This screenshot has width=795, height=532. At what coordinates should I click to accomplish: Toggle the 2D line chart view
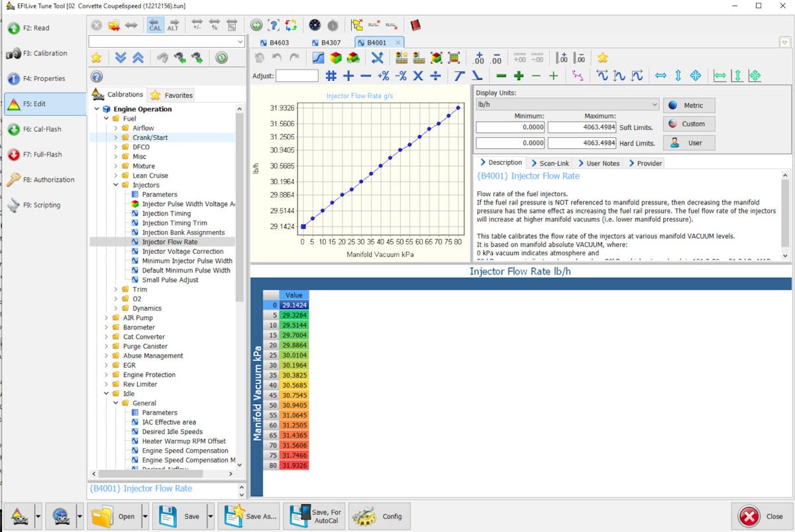[319, 58]
